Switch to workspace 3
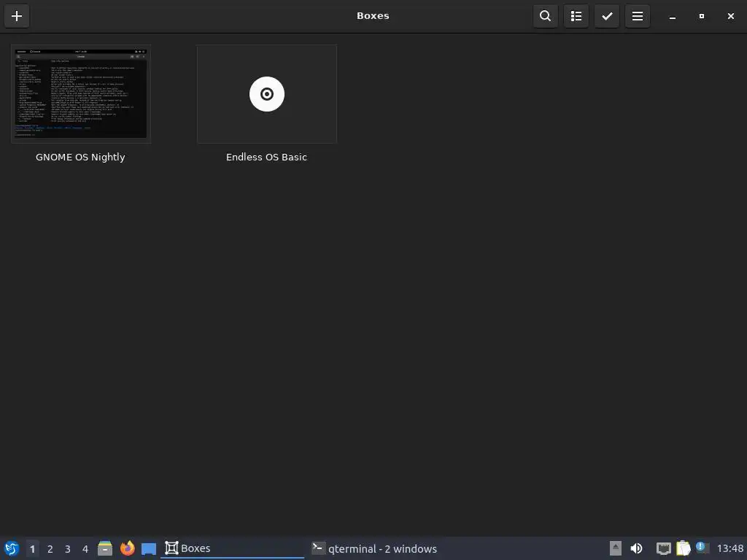Screen dimensions: 747x560 coord(68,549)
